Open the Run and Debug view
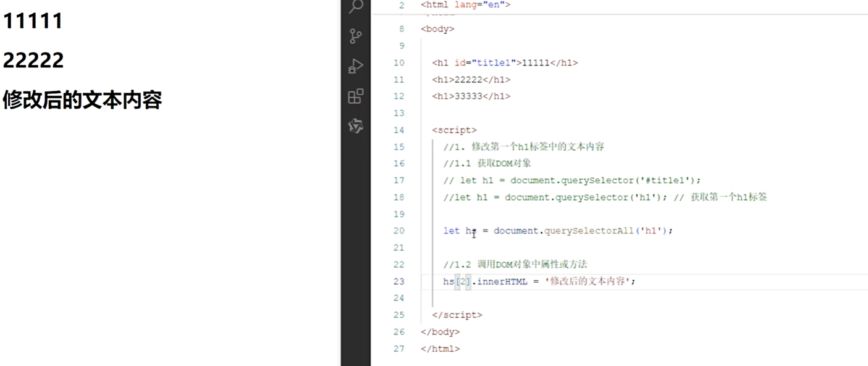 pos(356,66)
